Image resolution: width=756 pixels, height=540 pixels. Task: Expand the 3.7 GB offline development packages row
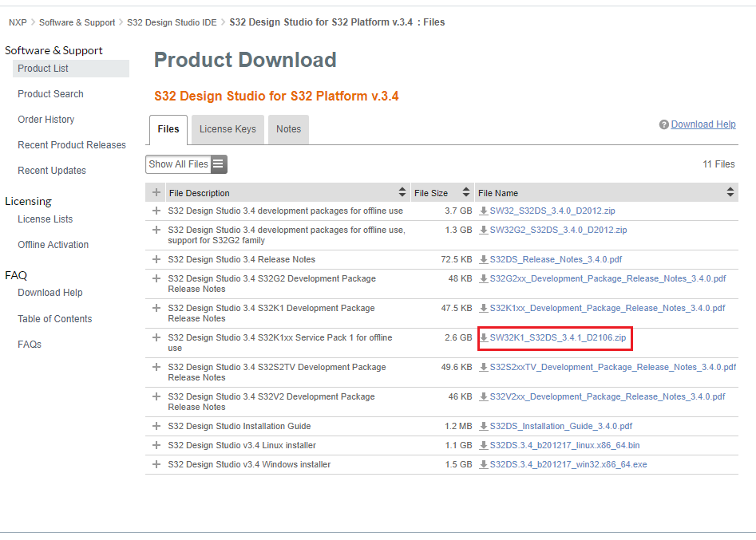click(x=156, y=211)
